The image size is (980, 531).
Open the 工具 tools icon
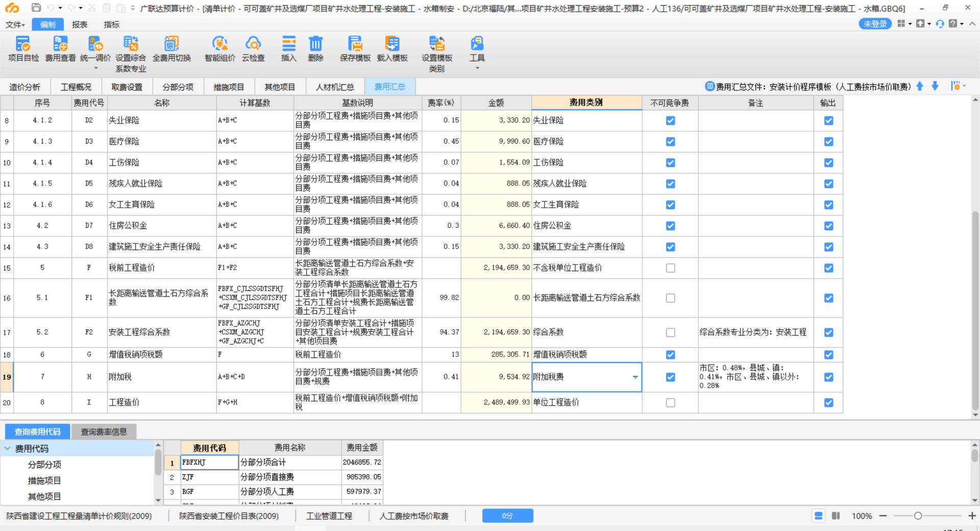tap(477, 43)
